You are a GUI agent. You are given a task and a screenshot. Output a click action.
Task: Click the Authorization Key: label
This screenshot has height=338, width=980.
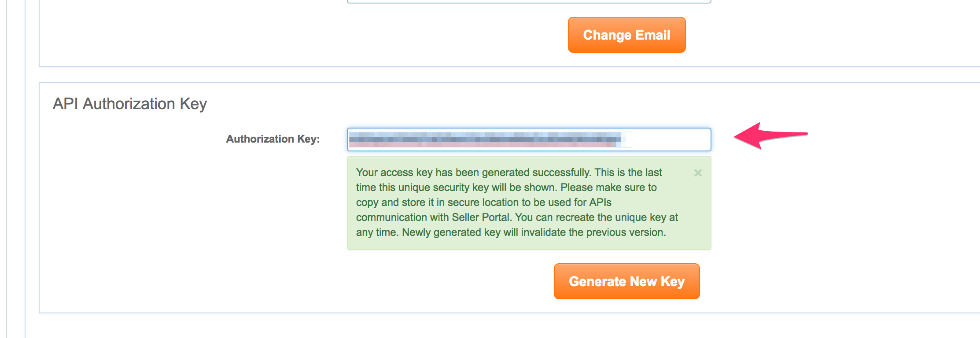coord(273,139)
